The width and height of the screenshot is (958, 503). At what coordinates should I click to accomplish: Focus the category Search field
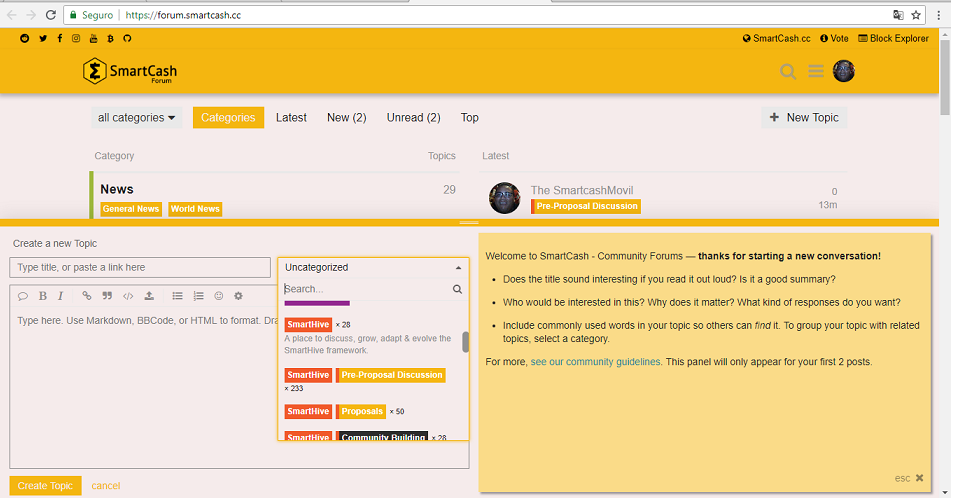coord(367,289)
